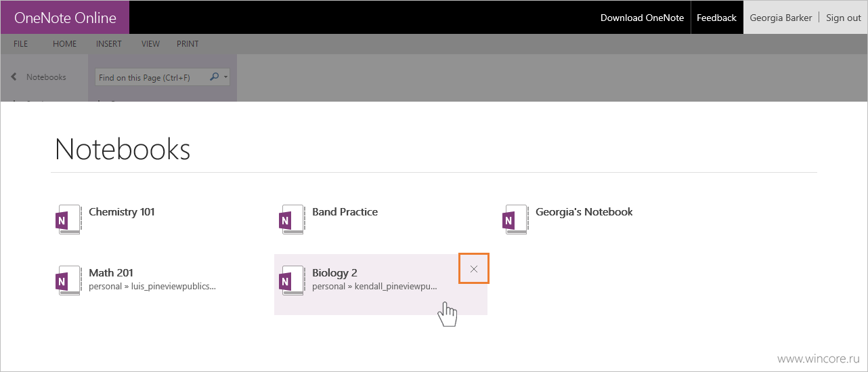
Task: Open the Band Practice notebook title
Action: [345, 211]
